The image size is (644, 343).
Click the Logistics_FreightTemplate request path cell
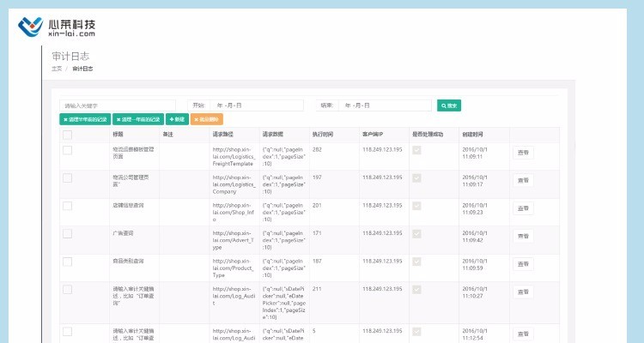click(x=234, y=157)
